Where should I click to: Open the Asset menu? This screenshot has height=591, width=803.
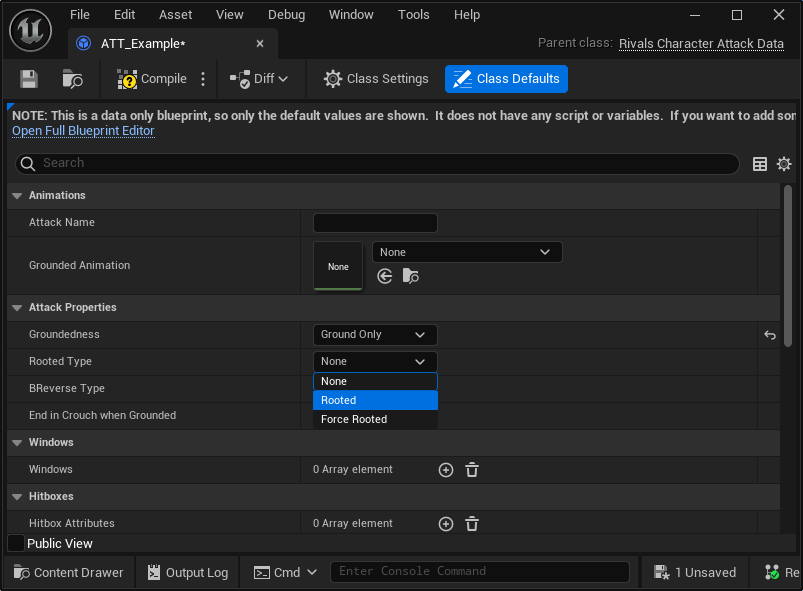175,15
